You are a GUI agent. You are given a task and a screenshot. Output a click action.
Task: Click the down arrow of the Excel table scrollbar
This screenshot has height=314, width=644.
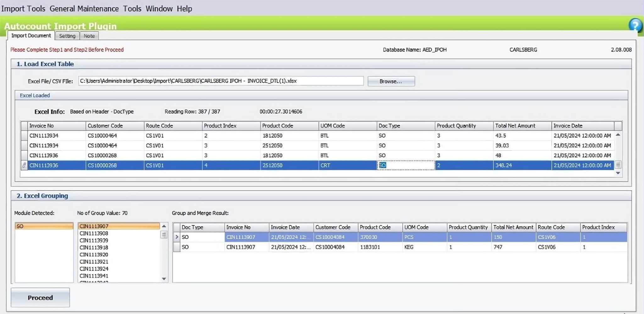click(x=618, y=173)
